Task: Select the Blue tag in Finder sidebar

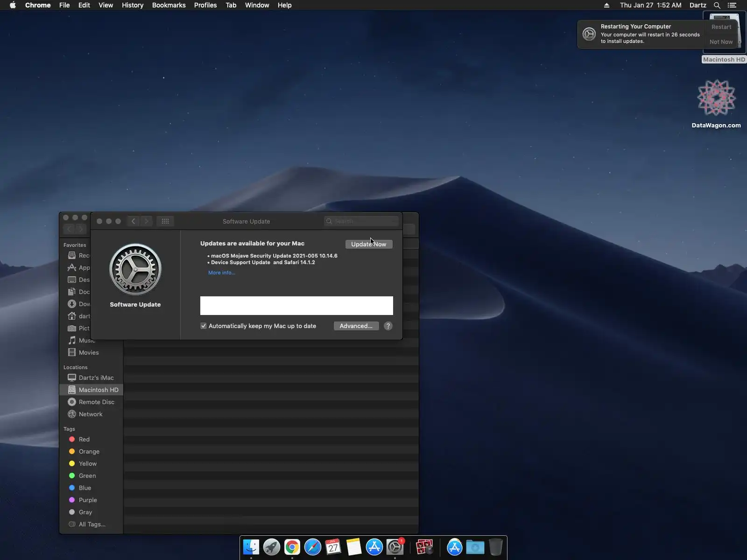Action: coord(80,488)
